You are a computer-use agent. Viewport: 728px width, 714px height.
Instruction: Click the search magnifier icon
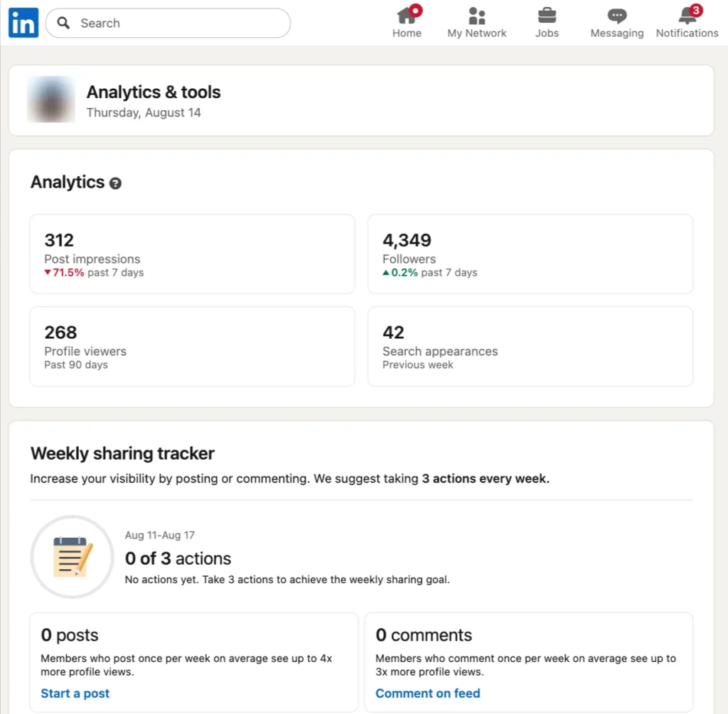coord(63,23)
